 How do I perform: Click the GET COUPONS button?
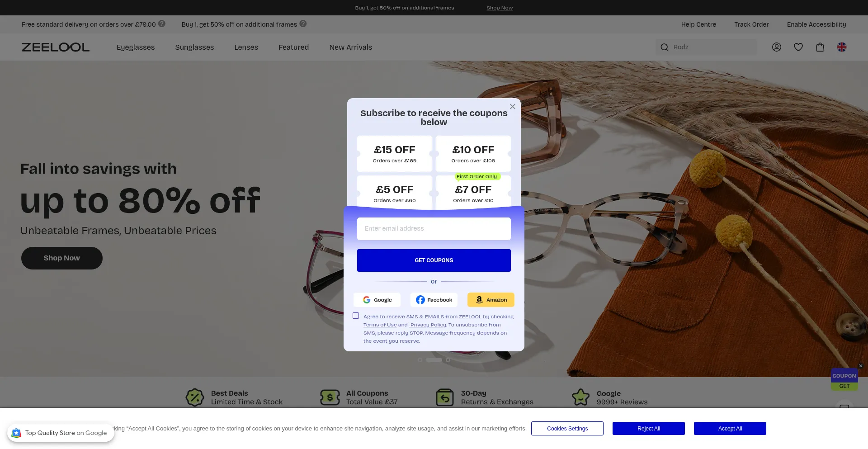[434, 260]
